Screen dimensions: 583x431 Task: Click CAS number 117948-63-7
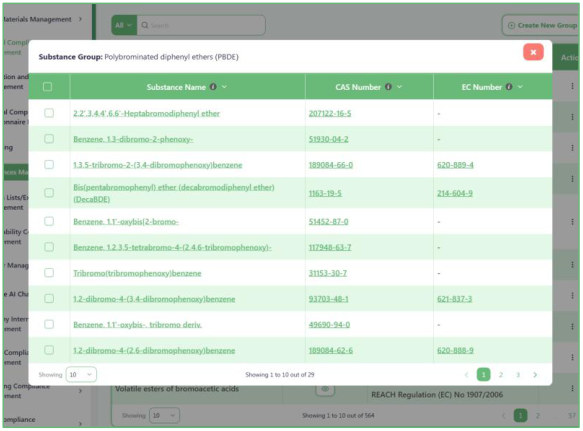pos(330,247)
